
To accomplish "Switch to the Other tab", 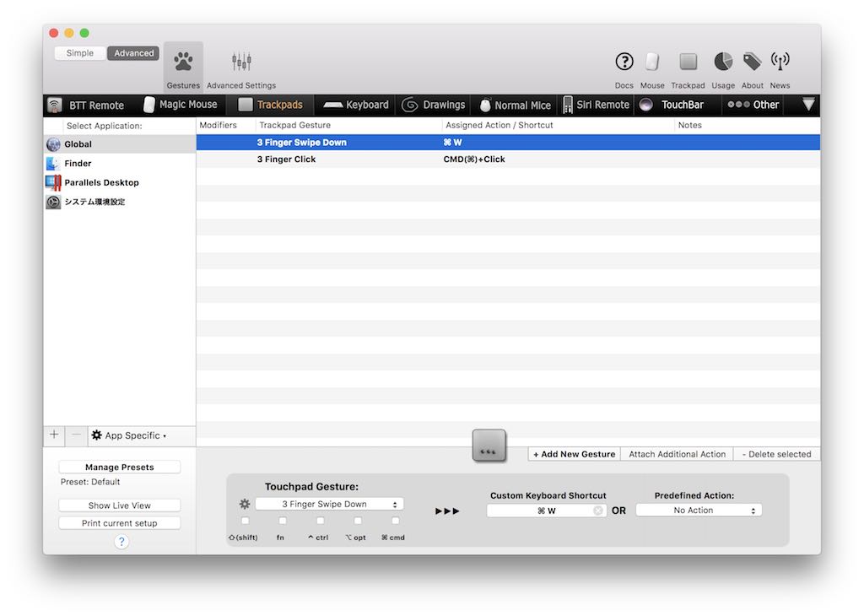I will (753, 105).
